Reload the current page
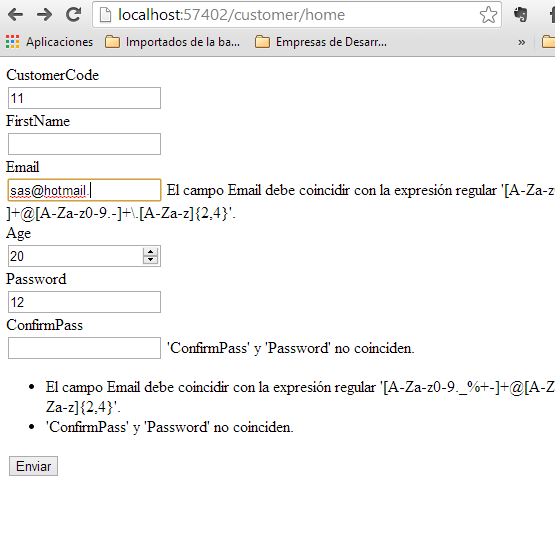This screenshot has width=555, height=539. click(x=74, y=15)
